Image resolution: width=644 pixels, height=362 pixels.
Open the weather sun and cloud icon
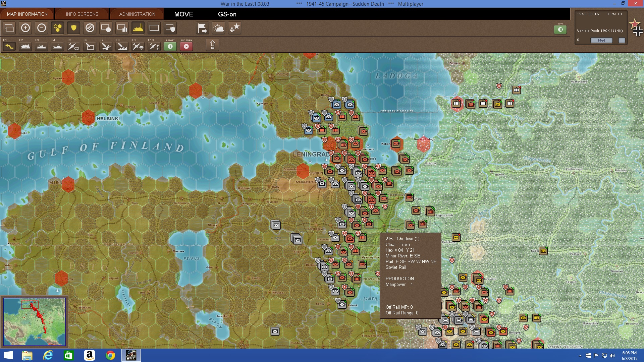218,28
